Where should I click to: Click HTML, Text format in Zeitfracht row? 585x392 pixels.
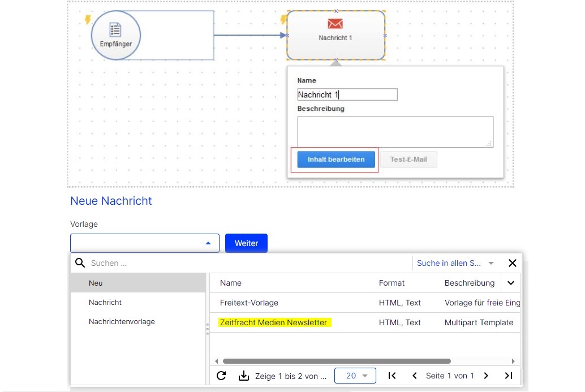click(x=399, y=322)
